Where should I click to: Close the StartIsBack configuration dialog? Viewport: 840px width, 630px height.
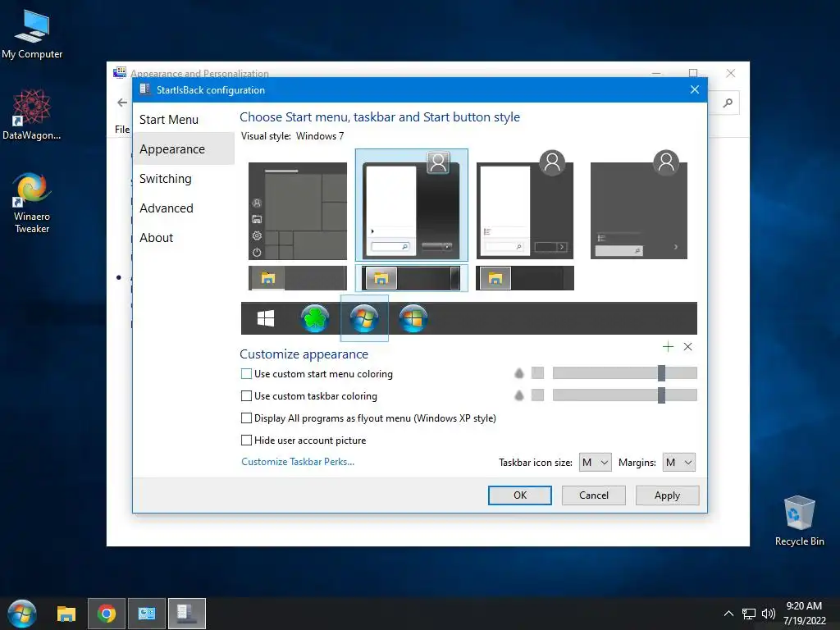point(694,89)
